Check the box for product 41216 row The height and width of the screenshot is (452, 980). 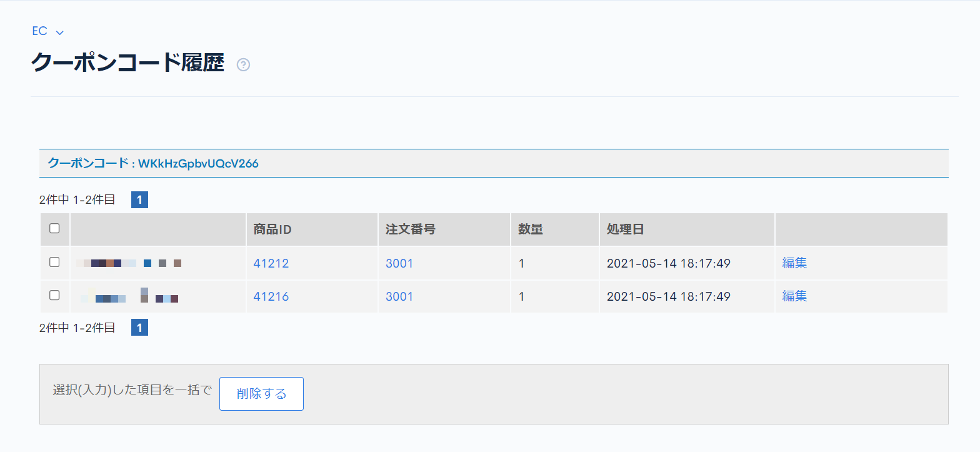point(54,296)
